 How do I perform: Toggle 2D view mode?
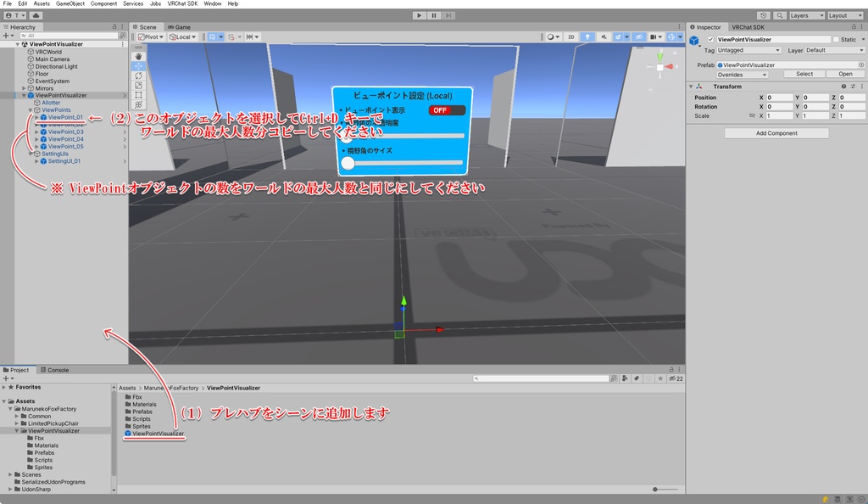(570, 37)
